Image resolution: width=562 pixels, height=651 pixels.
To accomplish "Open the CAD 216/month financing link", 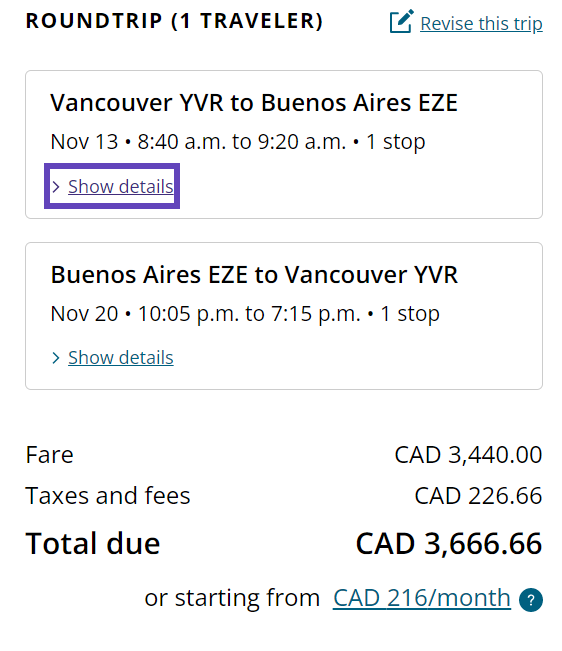I will click(422, 598).
